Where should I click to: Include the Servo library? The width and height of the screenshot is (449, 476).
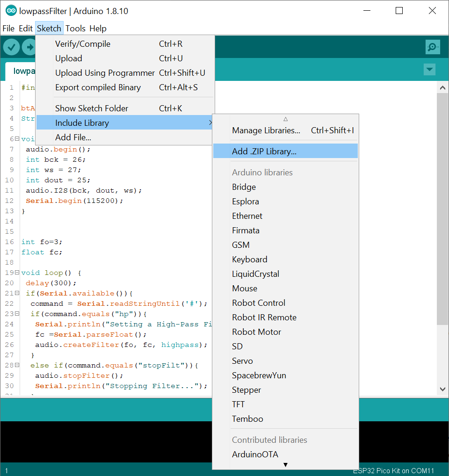(285, 361)
